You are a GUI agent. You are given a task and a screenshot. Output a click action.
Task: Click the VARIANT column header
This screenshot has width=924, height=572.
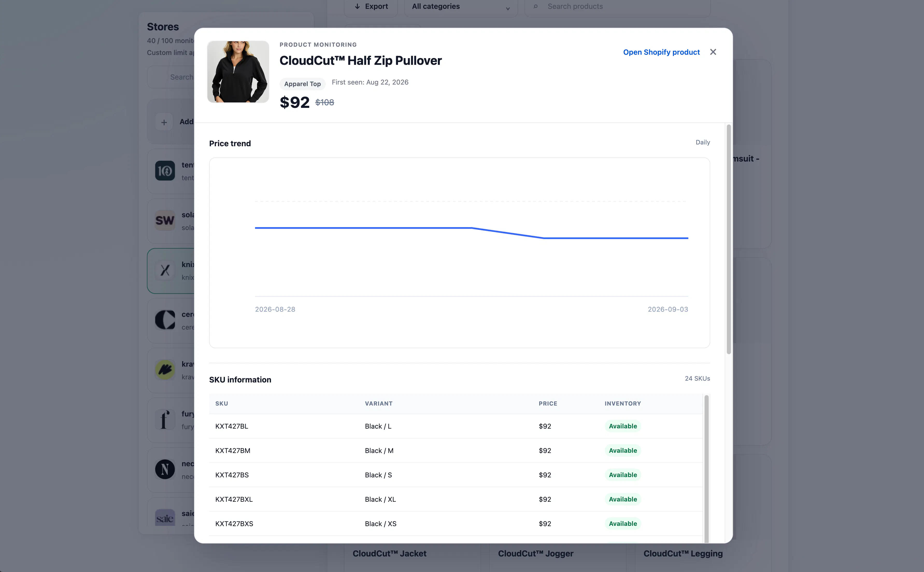379,403
